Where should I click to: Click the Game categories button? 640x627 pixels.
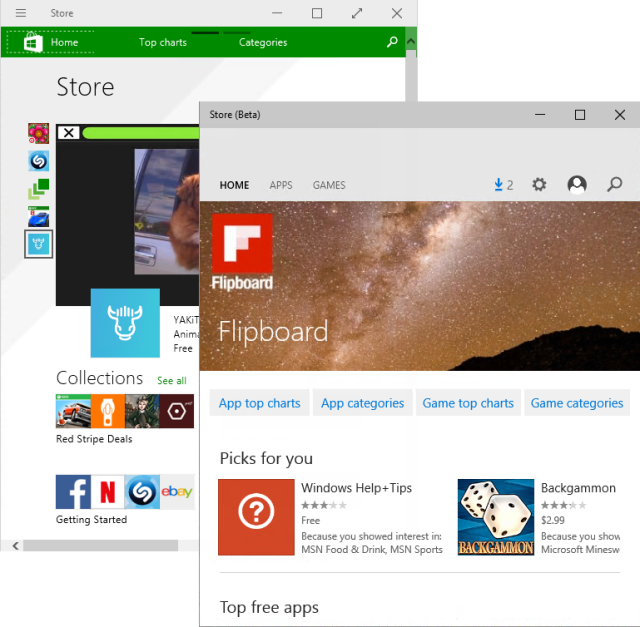click(x=577, y=403)
